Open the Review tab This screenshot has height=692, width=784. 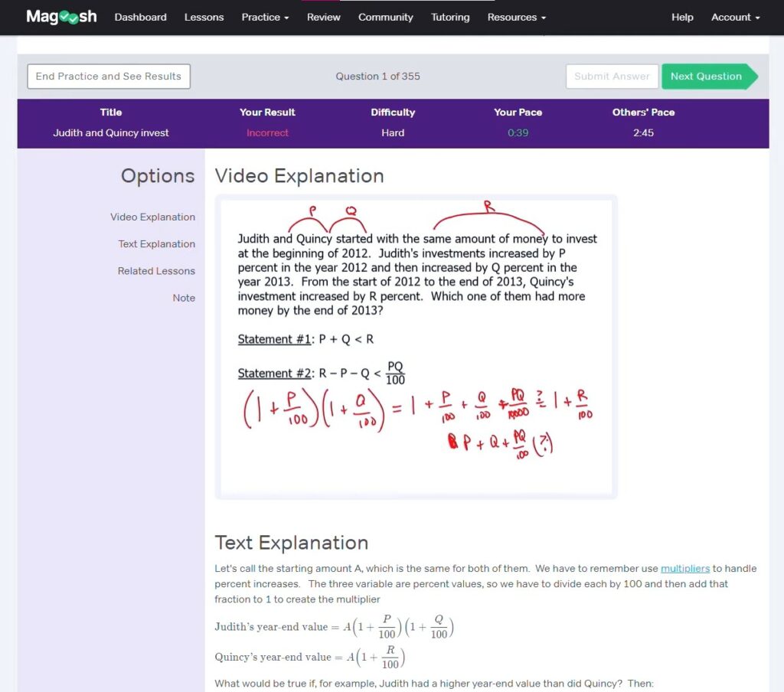click(x=323, y=17)
